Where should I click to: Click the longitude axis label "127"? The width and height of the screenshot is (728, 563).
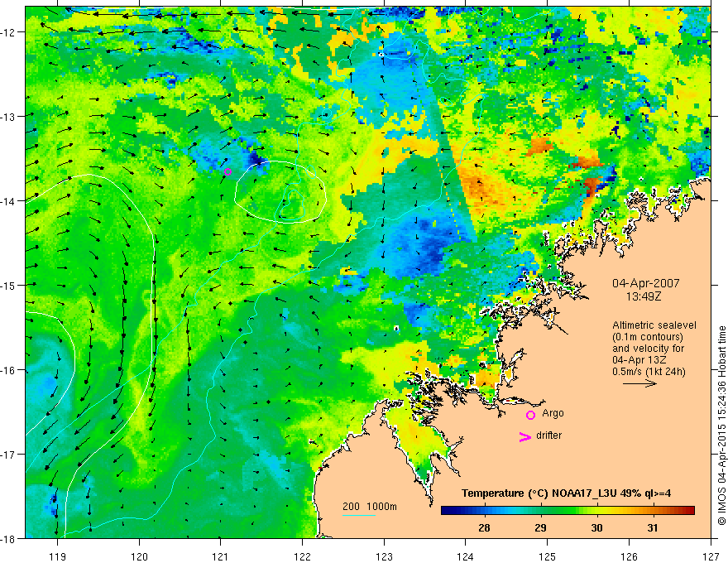[x=711, y=556]
